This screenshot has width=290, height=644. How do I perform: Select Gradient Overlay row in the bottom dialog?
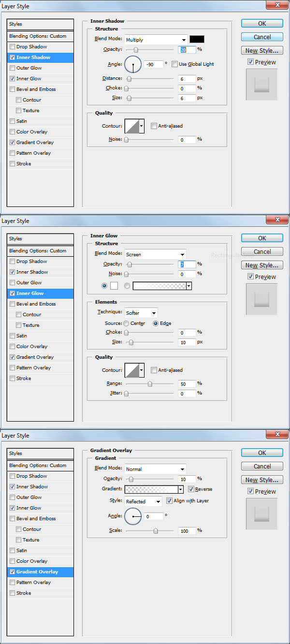(41, 572)
